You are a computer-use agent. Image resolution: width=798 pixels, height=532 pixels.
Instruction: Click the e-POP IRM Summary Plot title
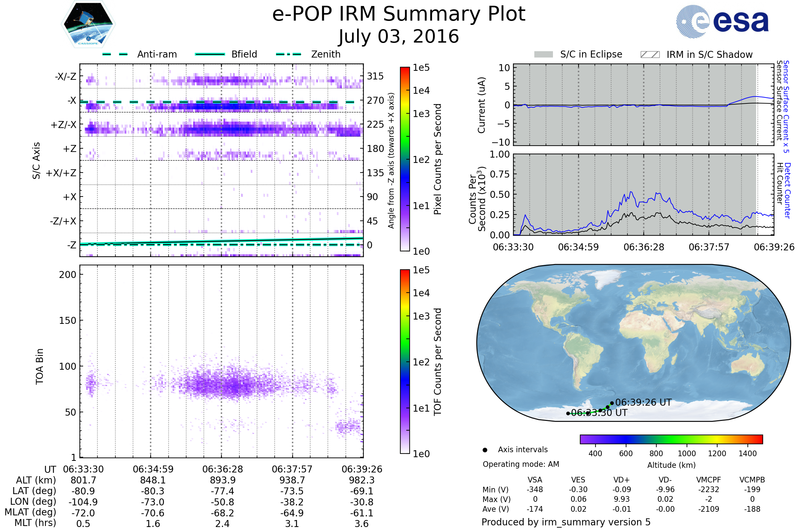[399, 14]
